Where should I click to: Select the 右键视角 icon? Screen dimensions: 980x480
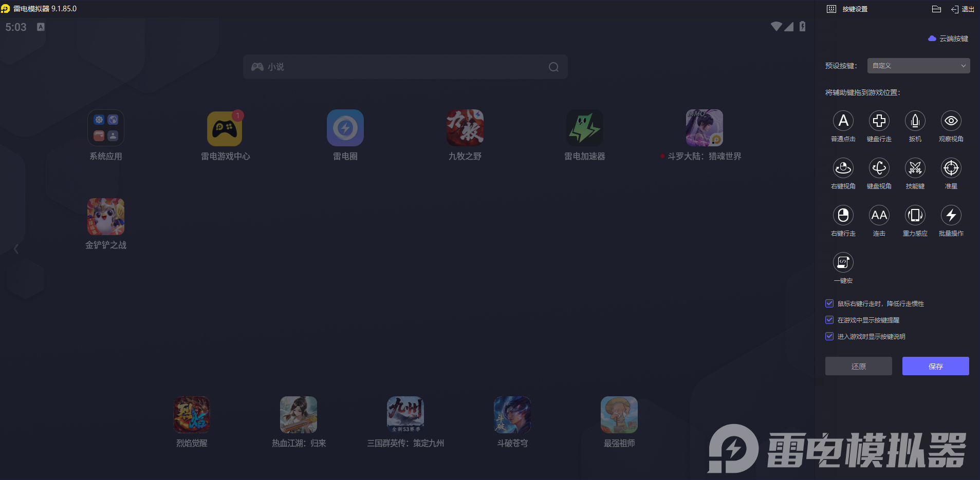pos(843,168)
